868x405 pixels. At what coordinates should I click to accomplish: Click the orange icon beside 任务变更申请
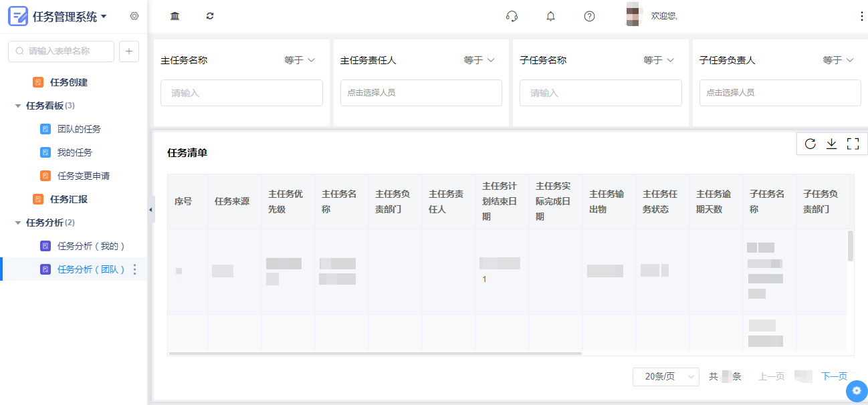coord(45,176)
